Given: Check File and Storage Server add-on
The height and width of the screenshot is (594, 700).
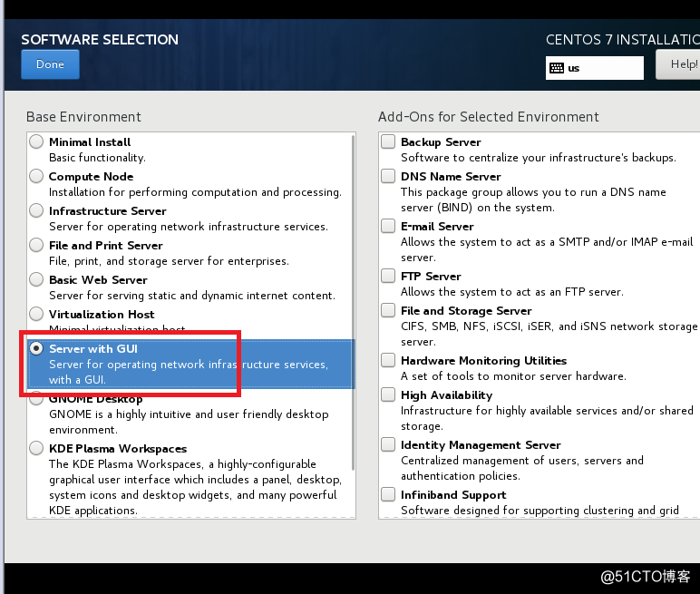Looking at the screenshot, I should click(388, 310).
